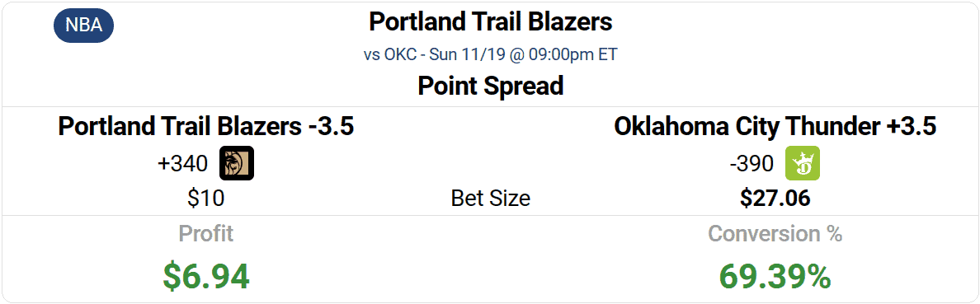Click the +340 odds value

182,164
